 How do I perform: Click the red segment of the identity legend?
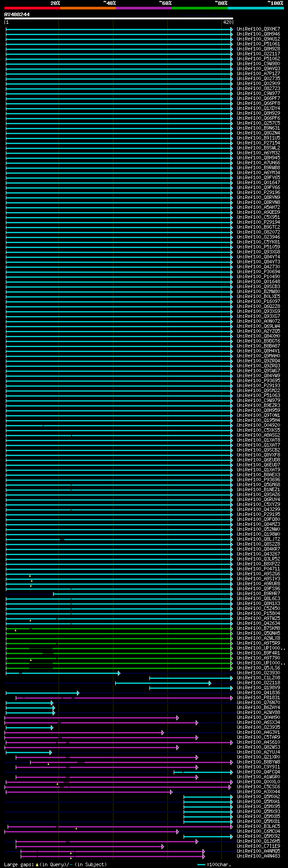pyautogui.click(x=32, y=8)
